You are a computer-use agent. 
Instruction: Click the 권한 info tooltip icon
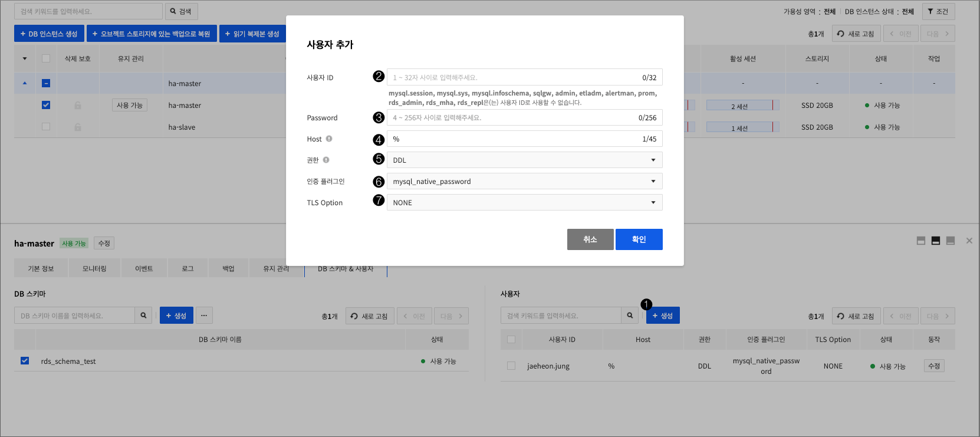[x=326, y=160]
